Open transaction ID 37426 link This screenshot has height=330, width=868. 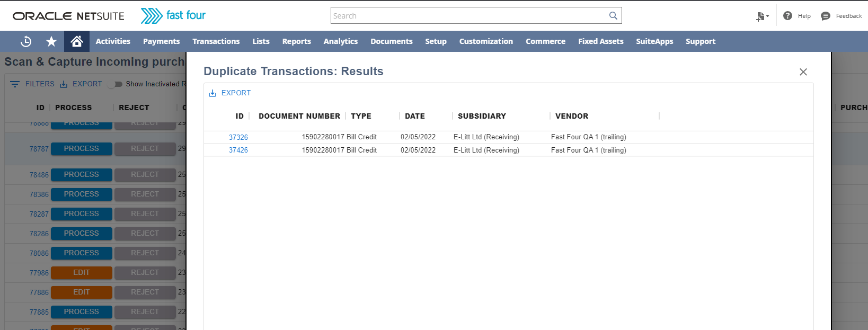point(238,150)
